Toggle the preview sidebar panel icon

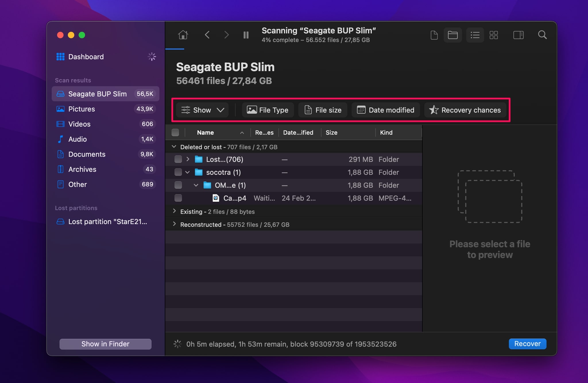pos(518,35)
